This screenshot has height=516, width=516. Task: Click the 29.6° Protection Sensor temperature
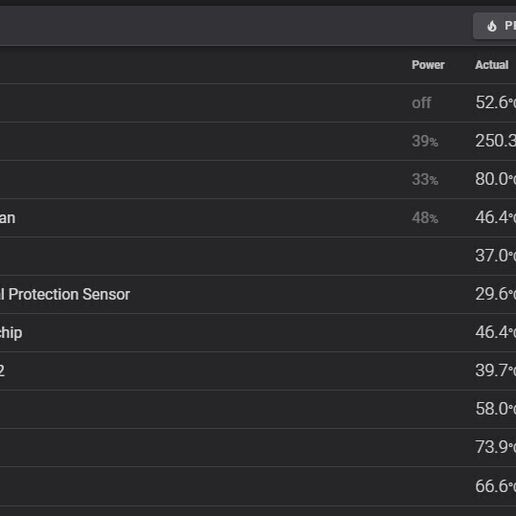click(495, 294)
